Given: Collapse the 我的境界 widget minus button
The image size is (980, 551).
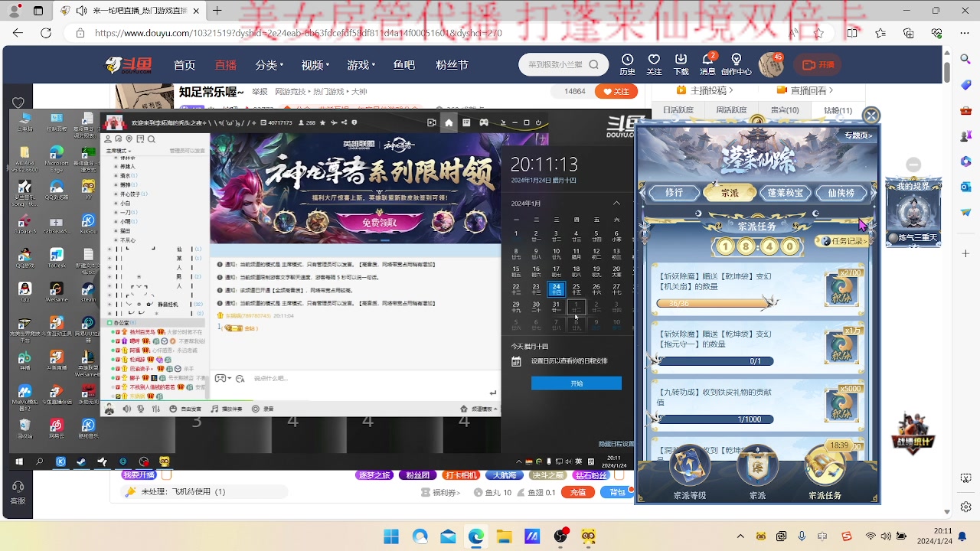Looking at the screenshot, I should 913,165.
